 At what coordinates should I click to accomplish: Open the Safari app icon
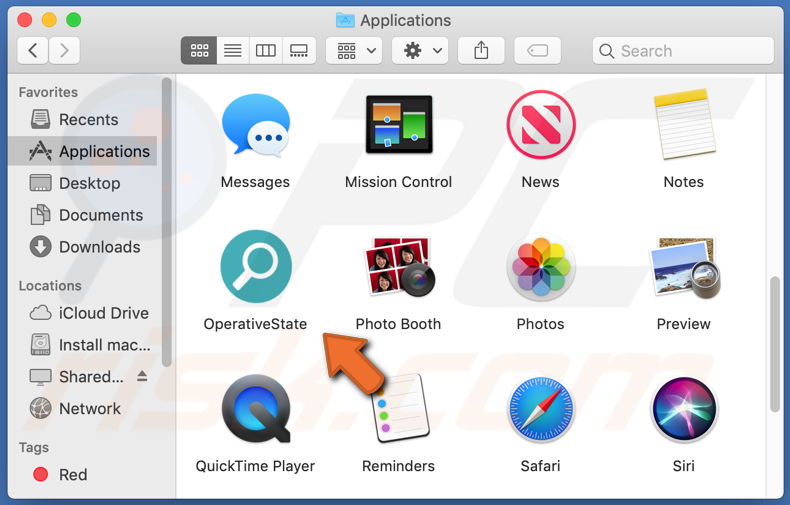541,409
